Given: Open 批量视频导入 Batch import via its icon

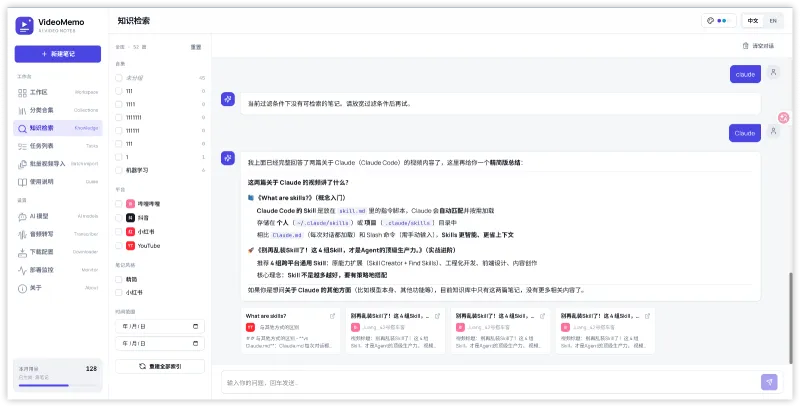Looking at the screenshot, I should pyautogui.click(x=22, y=164).
